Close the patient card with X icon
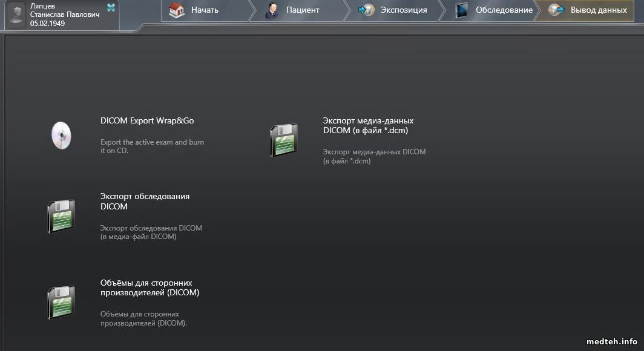 point(111,7)
